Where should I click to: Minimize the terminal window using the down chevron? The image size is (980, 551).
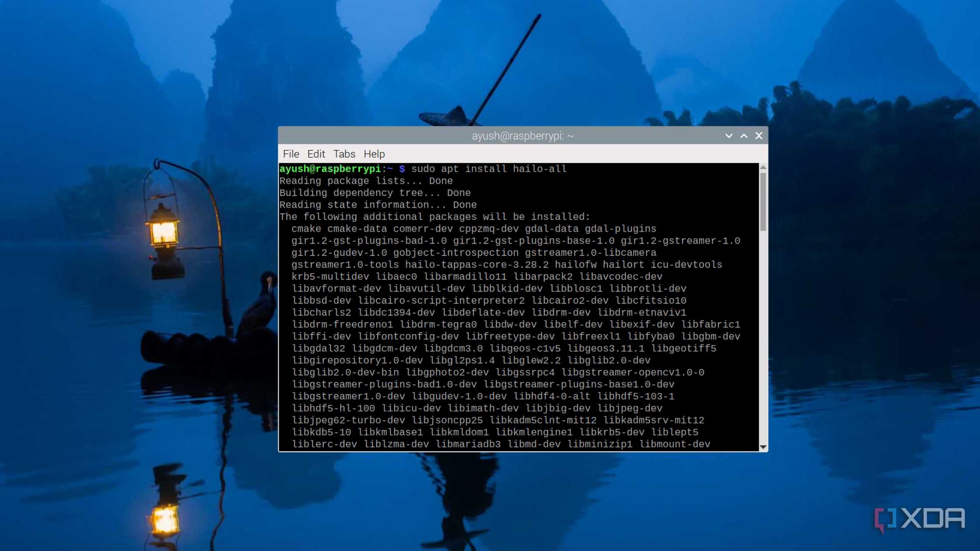click(x=729, y=136)
